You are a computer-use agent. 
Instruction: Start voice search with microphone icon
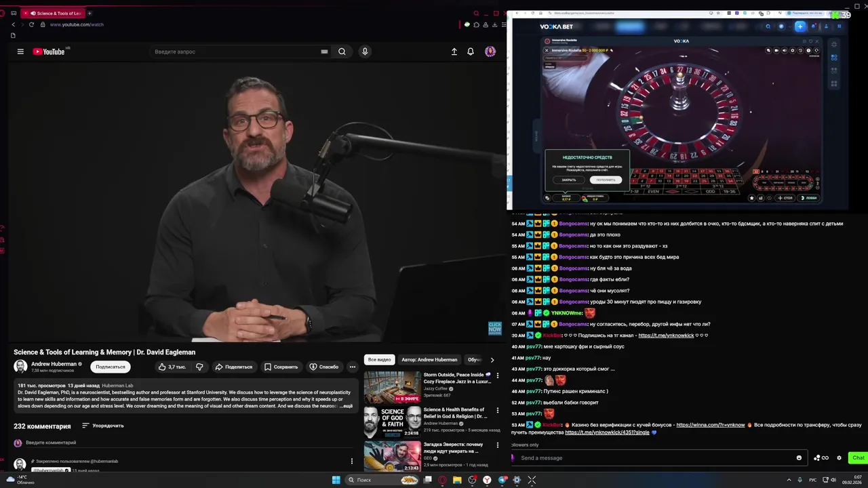pos(365,52)
